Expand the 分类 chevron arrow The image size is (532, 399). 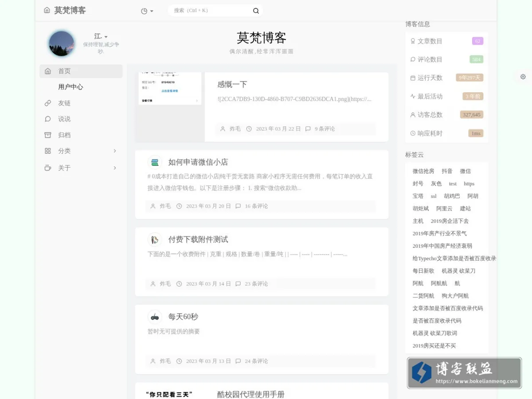[115, 151]
